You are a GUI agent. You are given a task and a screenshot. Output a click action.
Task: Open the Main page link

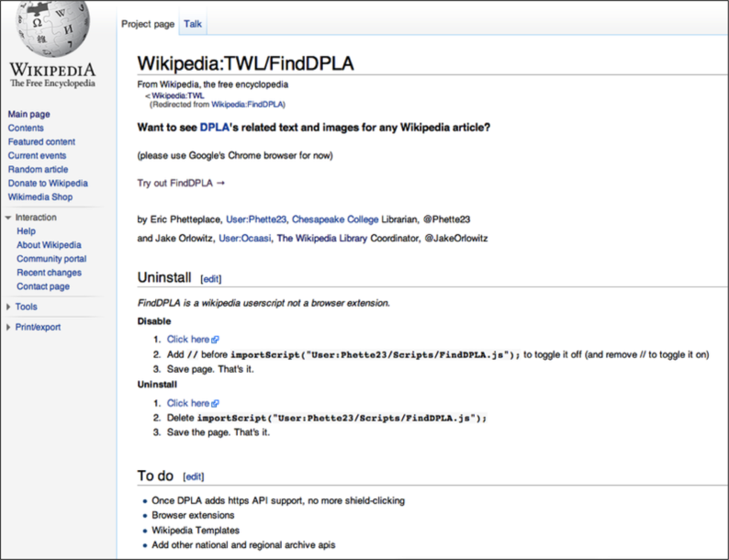[x=28, y=115]
